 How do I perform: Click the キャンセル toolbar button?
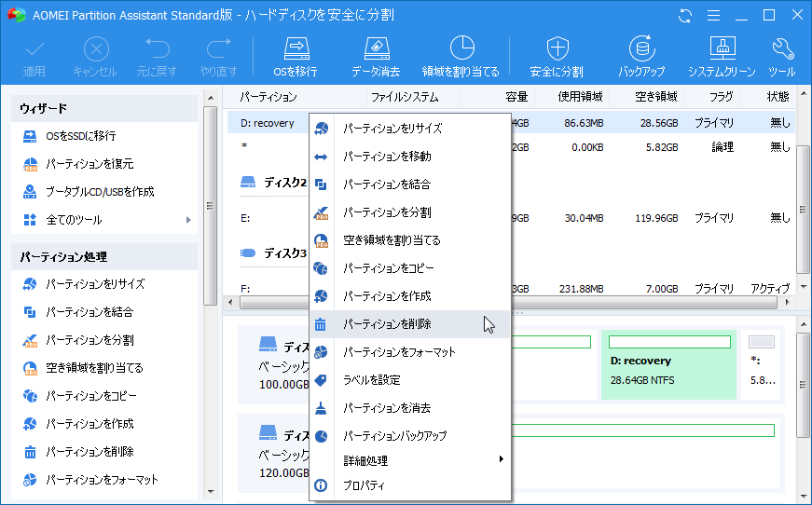95,57
